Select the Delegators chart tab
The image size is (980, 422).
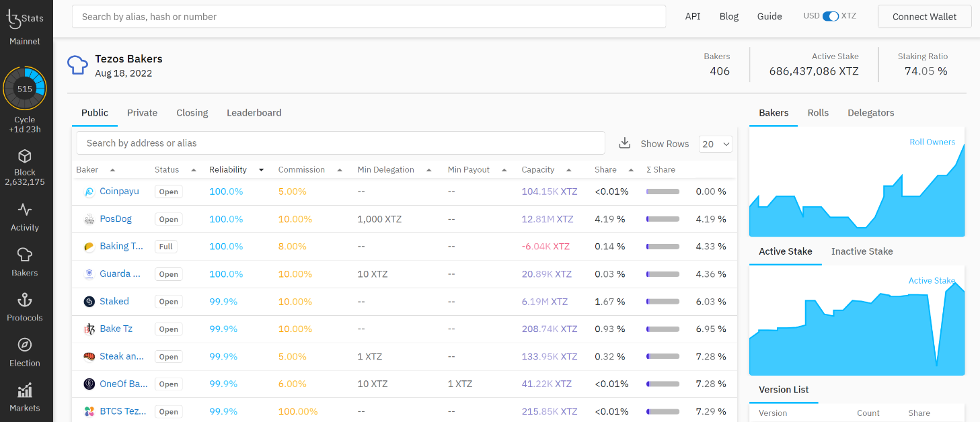(870, 113)
